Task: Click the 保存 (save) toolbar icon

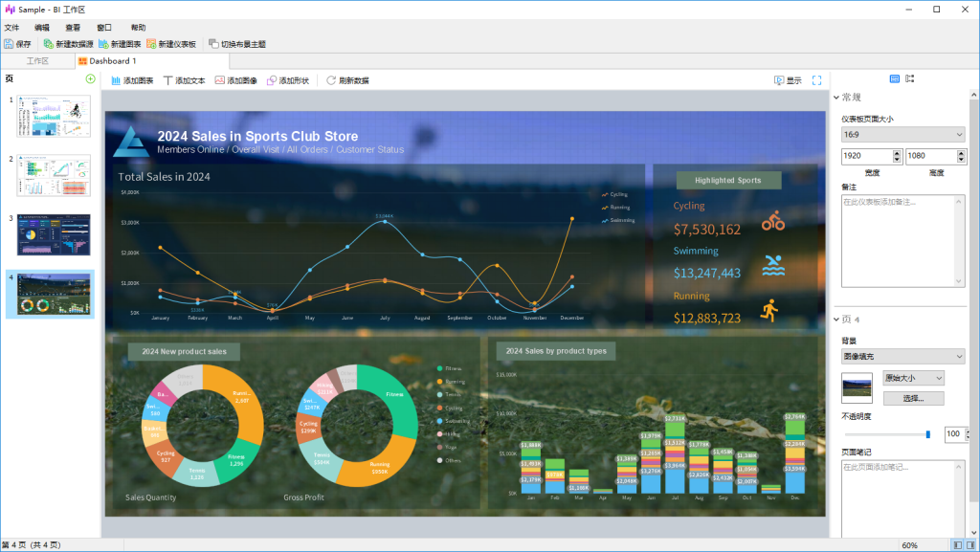Action: (10, 44)
